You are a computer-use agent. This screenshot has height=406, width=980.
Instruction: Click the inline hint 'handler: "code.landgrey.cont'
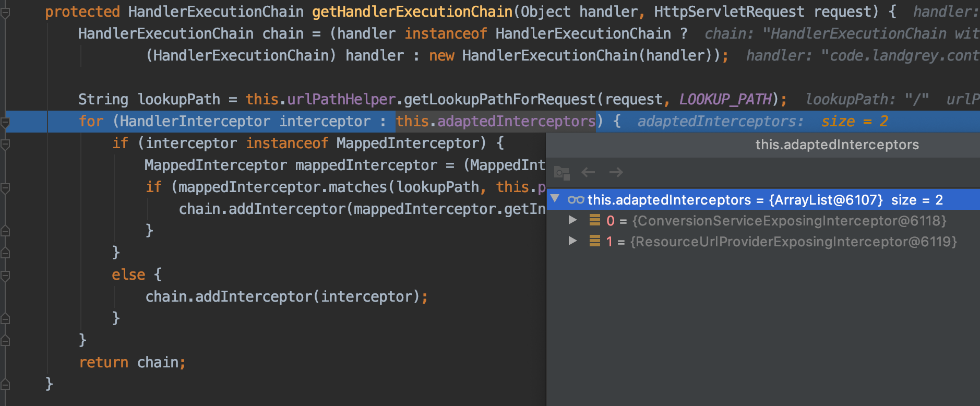(863, 55)
